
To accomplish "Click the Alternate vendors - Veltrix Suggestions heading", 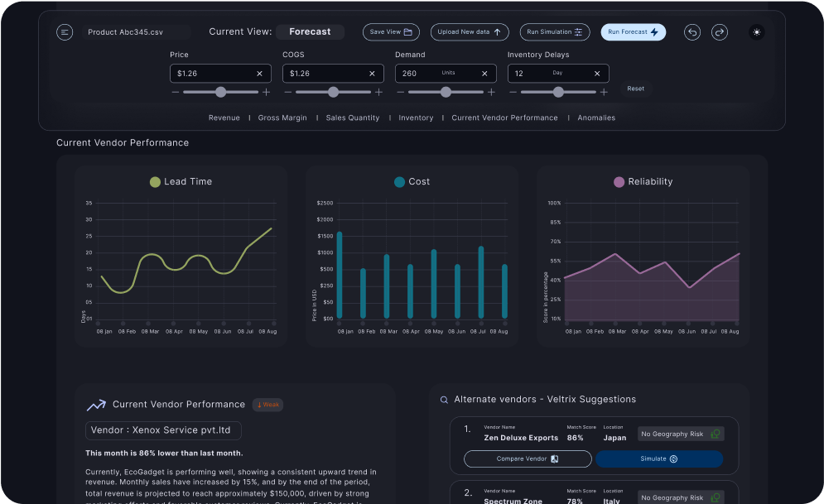I will click(x=545, y=400).
